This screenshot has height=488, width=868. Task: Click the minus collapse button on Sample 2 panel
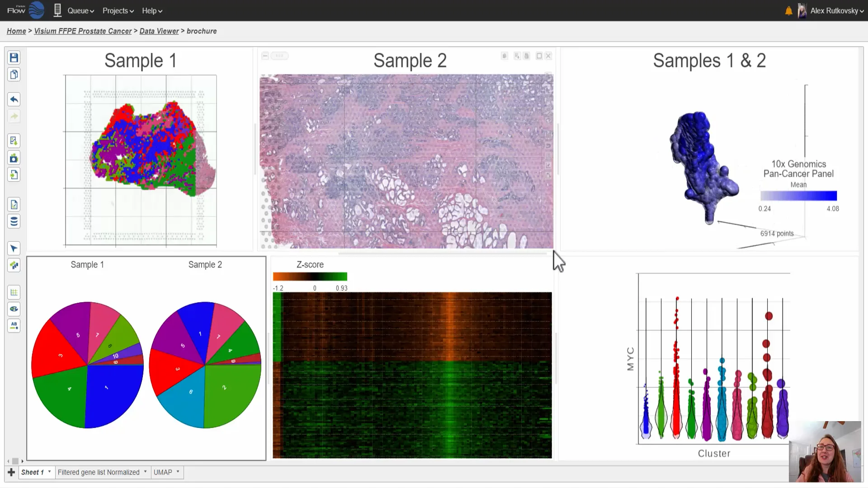point(265,56)
